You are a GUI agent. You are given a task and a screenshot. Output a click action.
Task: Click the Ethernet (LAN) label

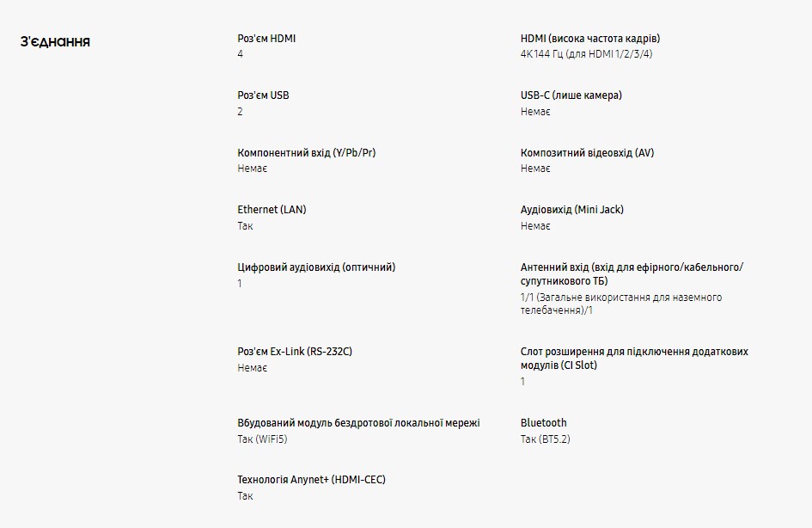click(x=272, y=210)
